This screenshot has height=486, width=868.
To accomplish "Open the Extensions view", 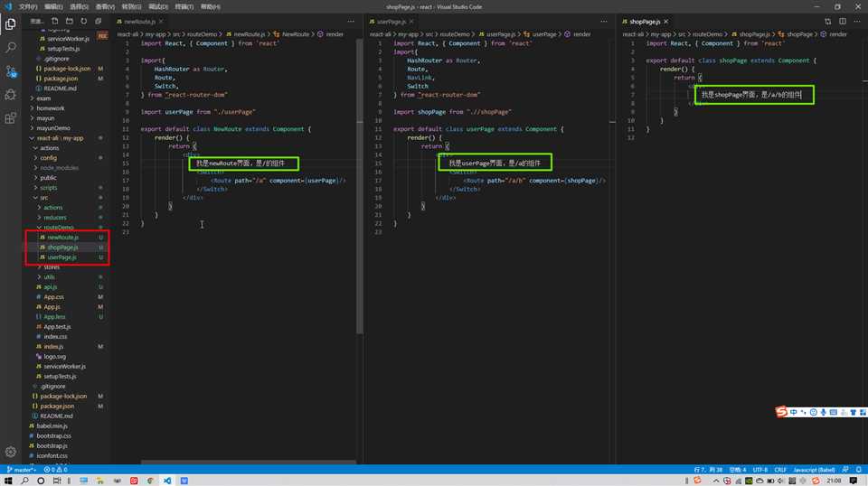I will 11,118.
